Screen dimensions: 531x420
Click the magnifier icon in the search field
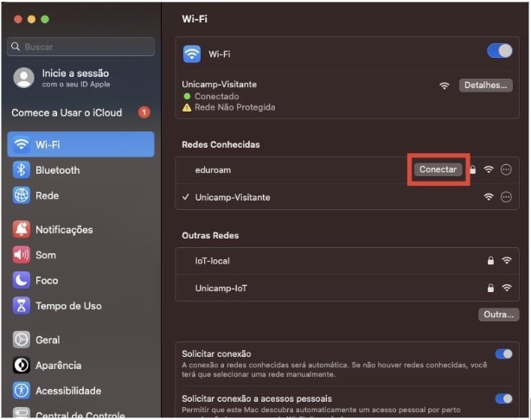(16, 47)
